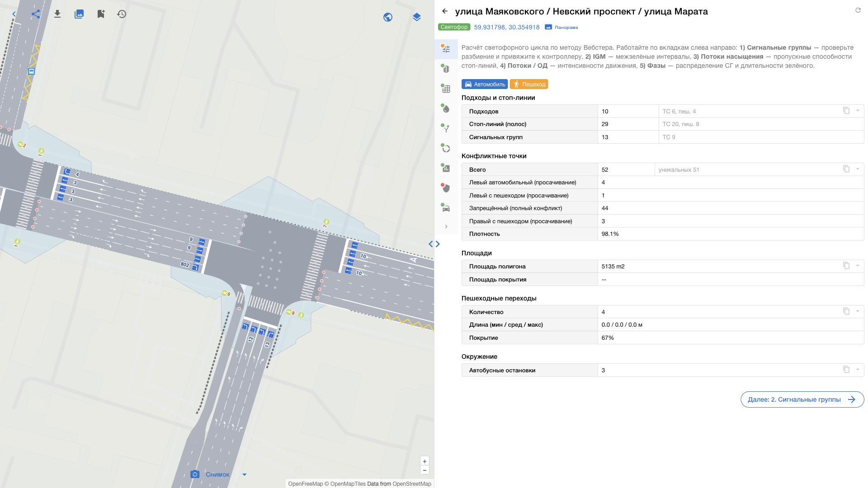Click the refresh icon in the panel header
The height and width of the screenshot is (488, 868).
pyautogui.click(x=858, y=10)
